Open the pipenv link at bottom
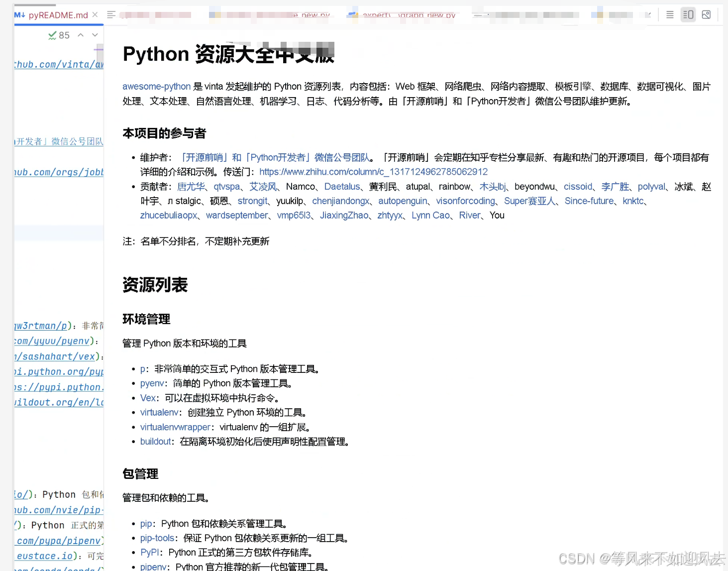 [x=153, y=567]
